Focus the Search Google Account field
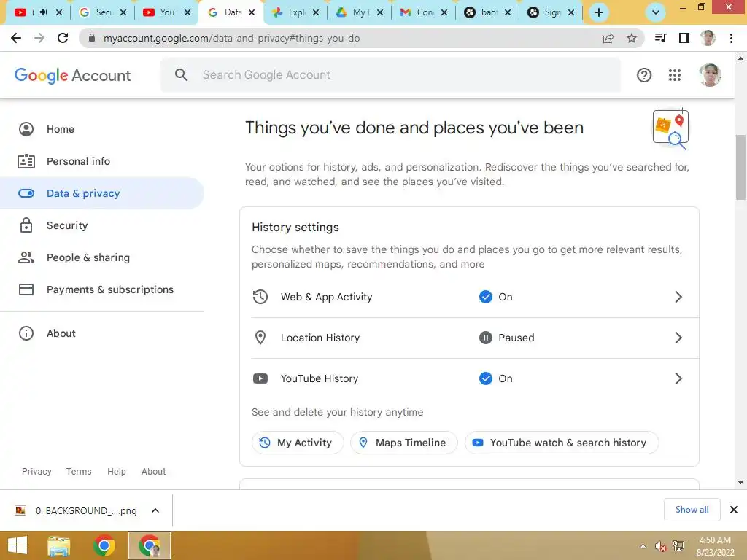The image size is (747, 560). [x=391, y=75]
